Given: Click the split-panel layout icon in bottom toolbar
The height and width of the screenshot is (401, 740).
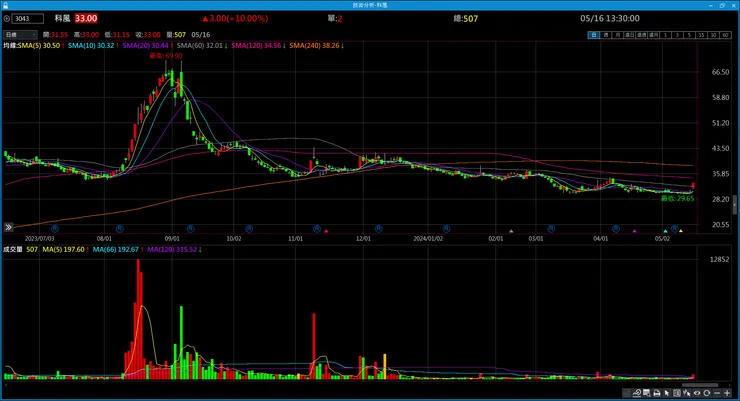Looking at the screenshot, I should tap(677, 393).
